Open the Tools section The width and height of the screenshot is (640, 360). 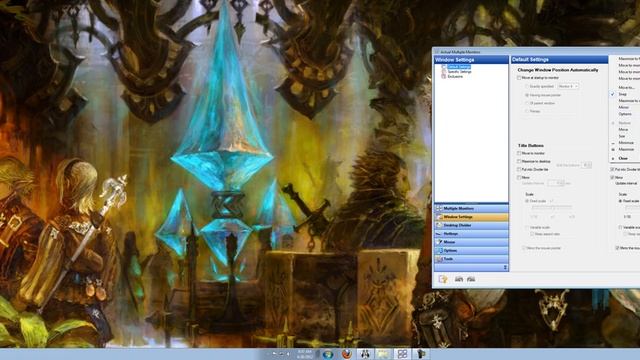[x=471, y=259]
